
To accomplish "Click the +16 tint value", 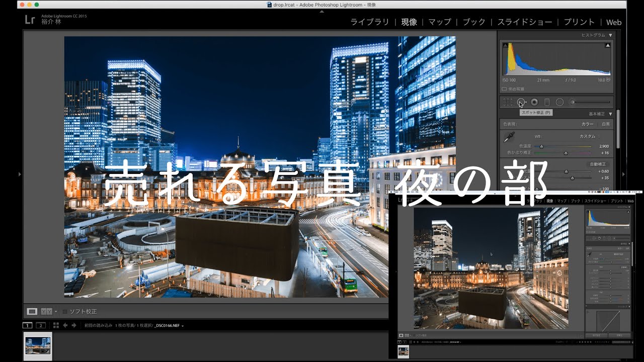I will [x=605, y=152].
